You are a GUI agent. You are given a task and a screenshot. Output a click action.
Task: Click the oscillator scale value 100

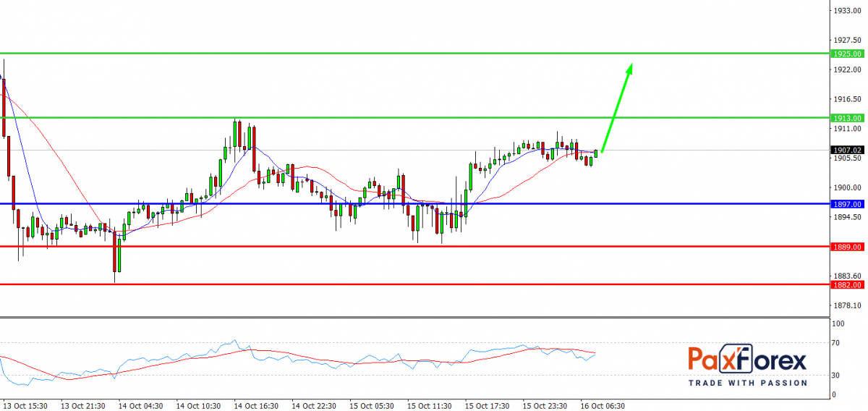(838, 324)
